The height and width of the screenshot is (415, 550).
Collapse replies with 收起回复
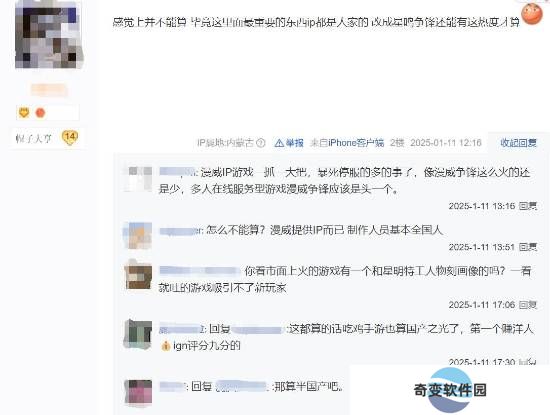(x=518, y=143)
